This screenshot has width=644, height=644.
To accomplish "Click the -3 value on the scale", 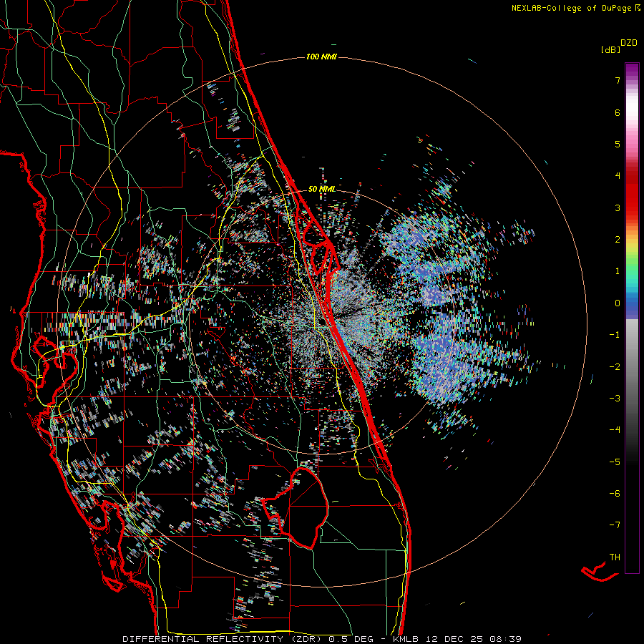I will [615, 399].
